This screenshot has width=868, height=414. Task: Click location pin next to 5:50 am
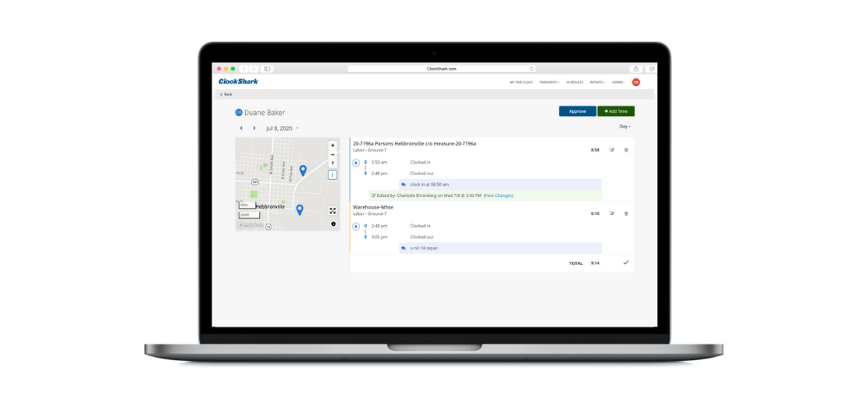(365, 162)
